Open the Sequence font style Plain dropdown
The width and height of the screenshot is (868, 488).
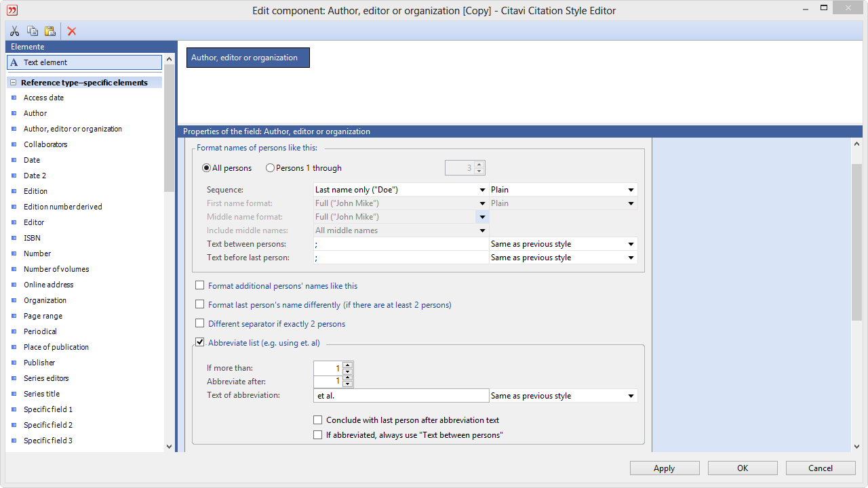pos(631,190)
